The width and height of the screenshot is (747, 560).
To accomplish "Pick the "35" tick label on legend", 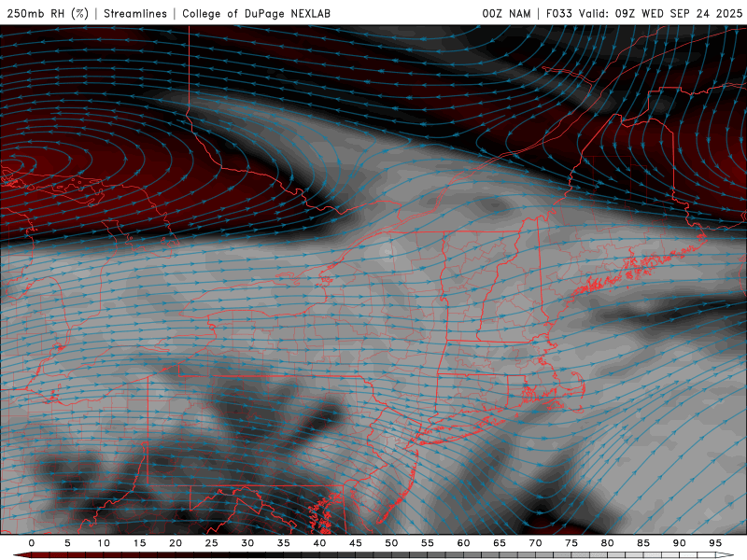I will point(284,543).
